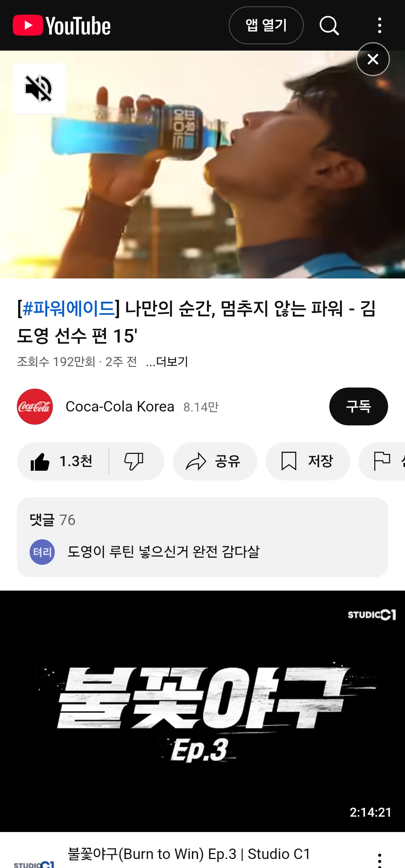Screen dimensions: 405x868
Task: Open the Coca-Cola Korea channel name
Action: click(120, 407)
